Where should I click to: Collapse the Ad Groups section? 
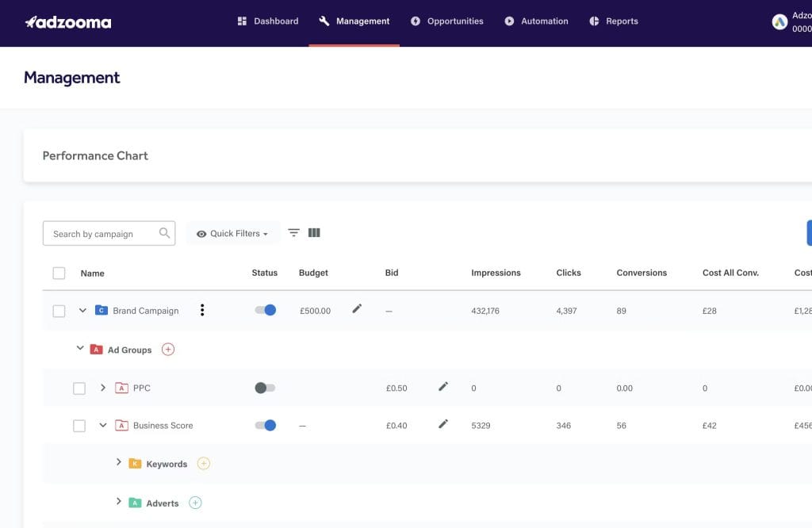pos(80,348)
